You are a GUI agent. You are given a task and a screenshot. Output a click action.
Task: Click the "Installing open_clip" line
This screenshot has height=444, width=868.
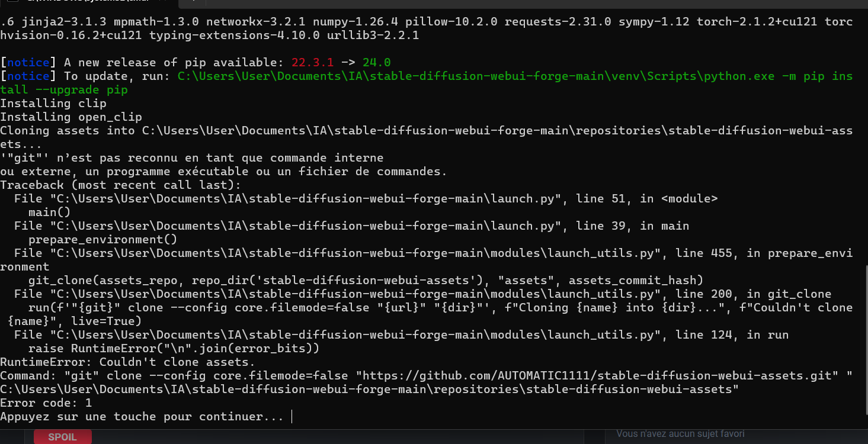71,117
